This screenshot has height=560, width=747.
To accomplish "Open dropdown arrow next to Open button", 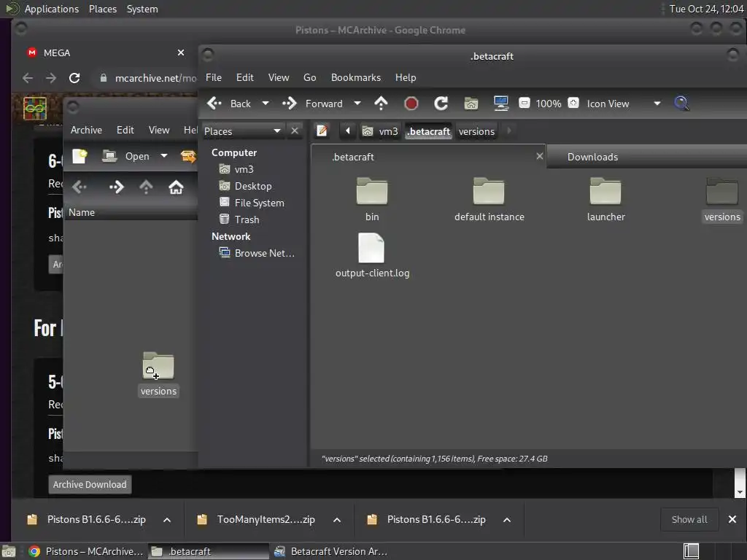I will point(164,156).
